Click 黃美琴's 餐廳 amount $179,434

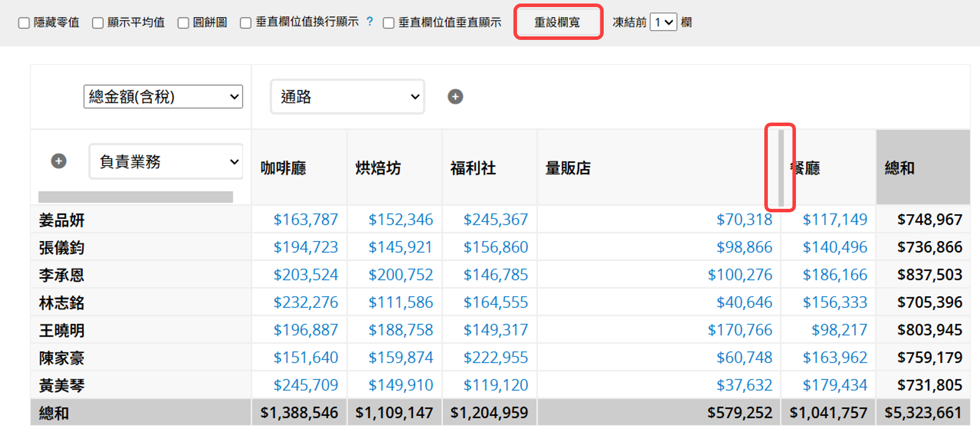(835, 385)
